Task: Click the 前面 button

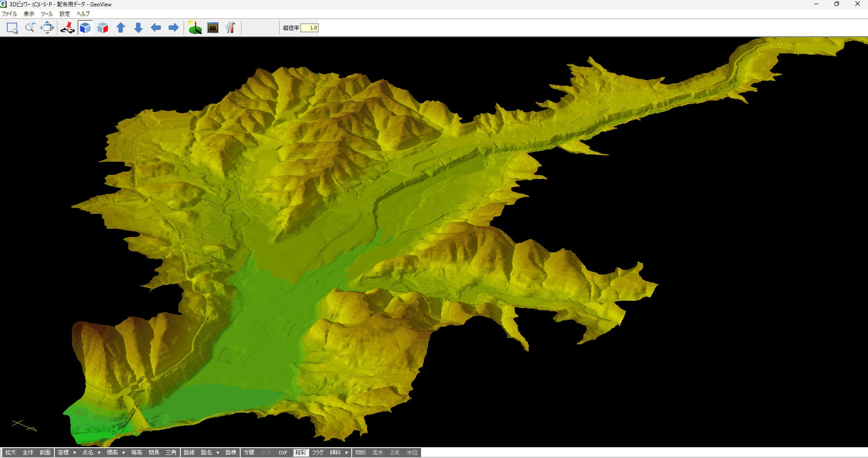Action: (45, 453)
